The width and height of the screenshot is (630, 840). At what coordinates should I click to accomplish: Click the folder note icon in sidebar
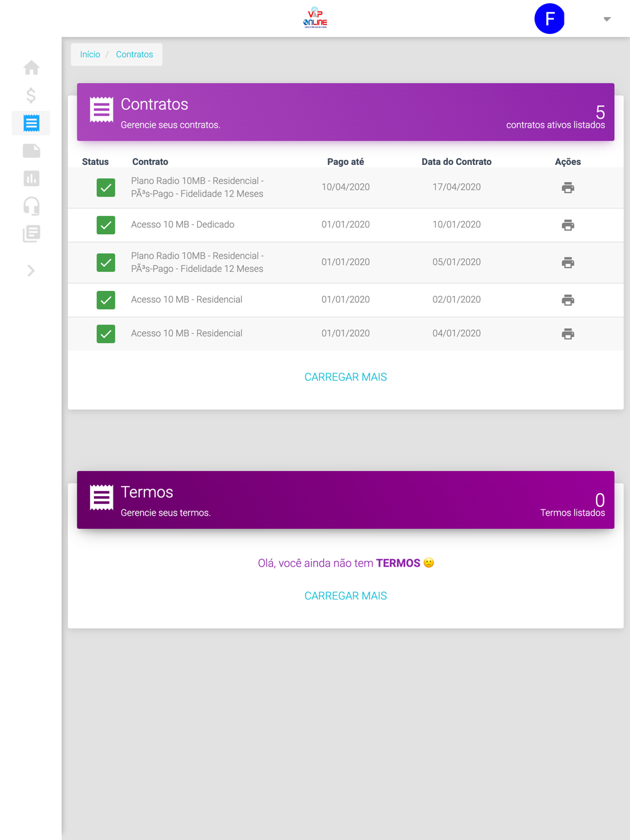pos(31,150)
